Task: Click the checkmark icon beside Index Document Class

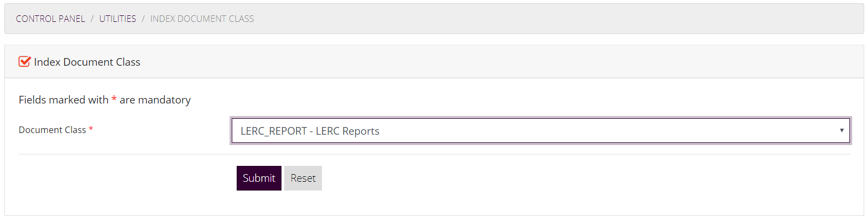Action: point(25,61)
